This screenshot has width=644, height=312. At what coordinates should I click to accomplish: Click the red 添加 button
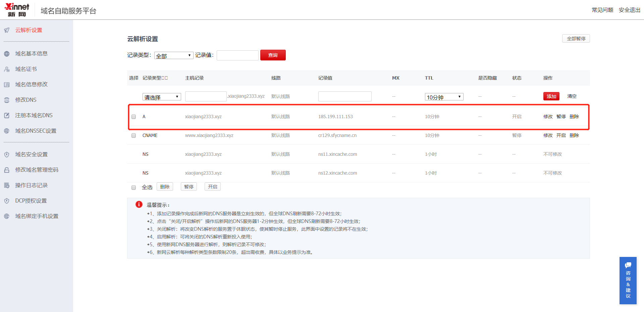point(551,96)
